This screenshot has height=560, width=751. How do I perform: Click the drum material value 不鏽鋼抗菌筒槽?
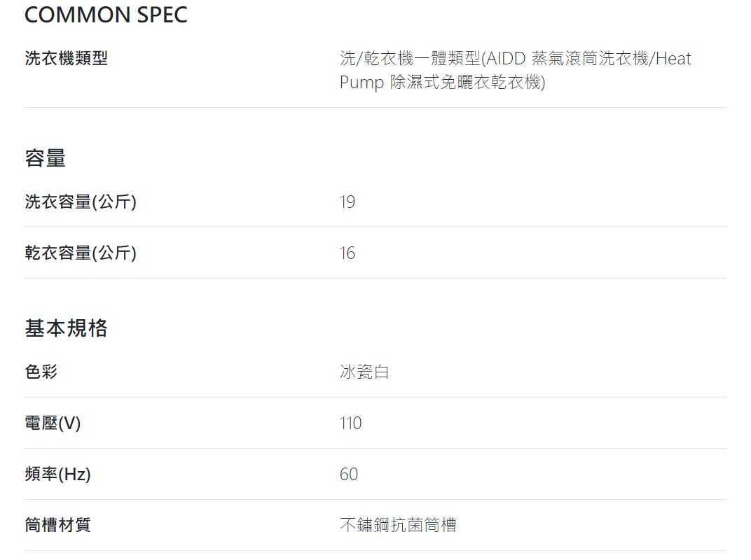point(398,525)
